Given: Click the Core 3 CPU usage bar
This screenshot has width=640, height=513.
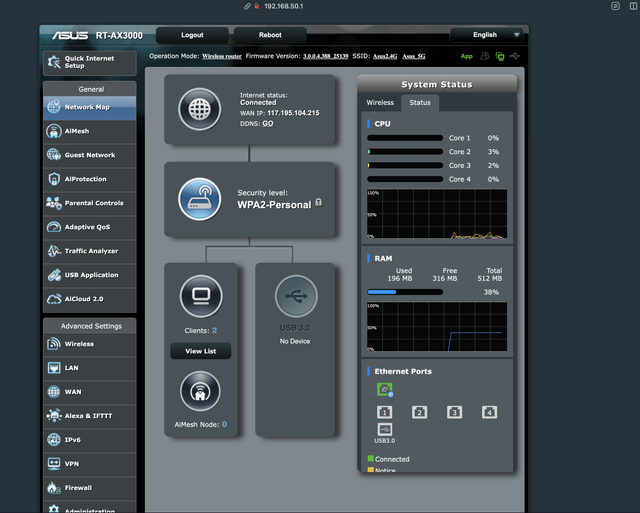Looking at the screenshot, I should point(405,166).
